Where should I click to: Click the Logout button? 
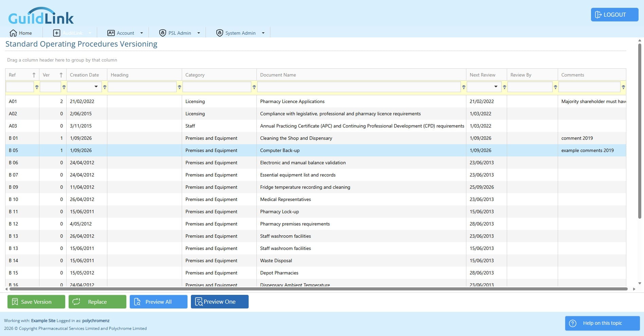[614, 15]
